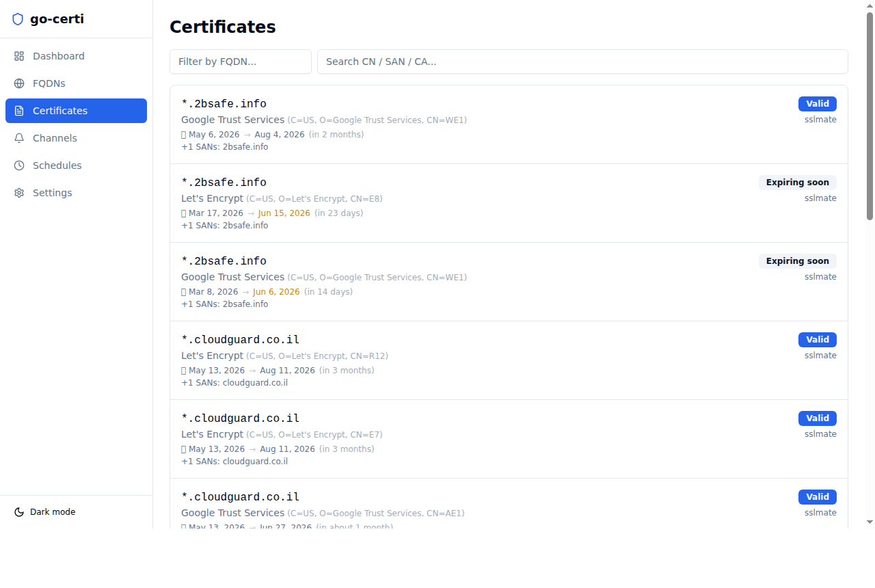Select Channels in the sidebar
Screen dimensions: 875x588
point(76,138)
